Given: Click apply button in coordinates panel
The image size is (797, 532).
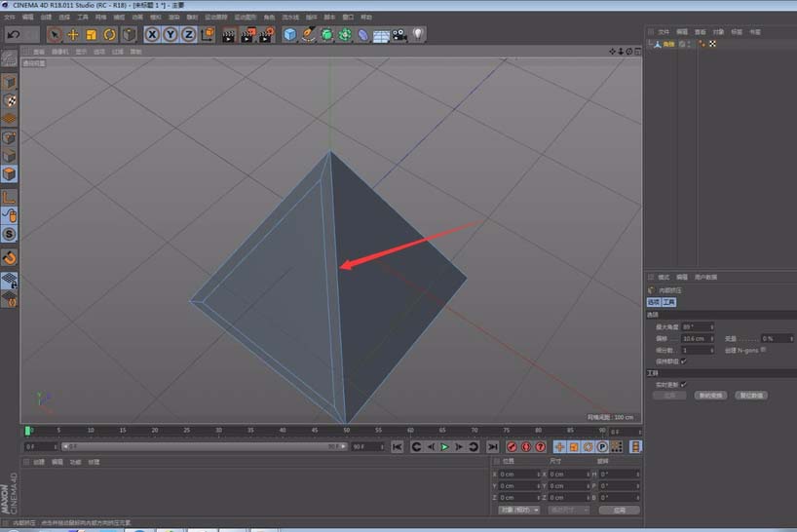Looking at the screenshot, I should tap(619, 511).
